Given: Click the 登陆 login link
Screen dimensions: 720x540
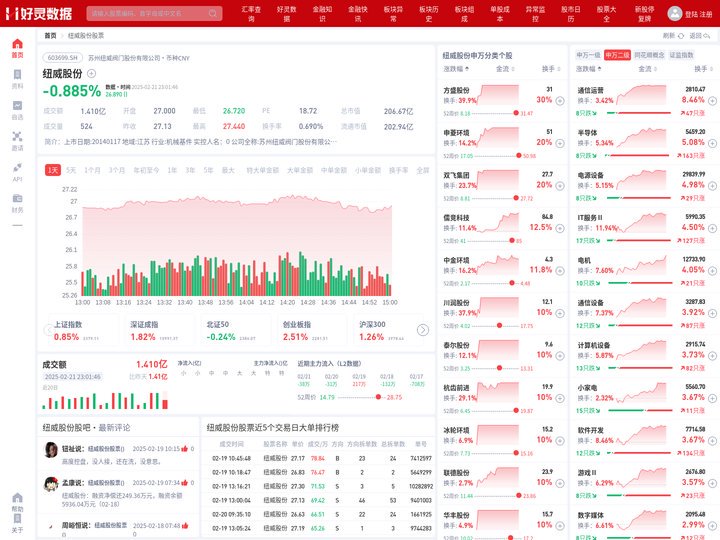Looking at the screenshot, I should [x=692, y=14].
